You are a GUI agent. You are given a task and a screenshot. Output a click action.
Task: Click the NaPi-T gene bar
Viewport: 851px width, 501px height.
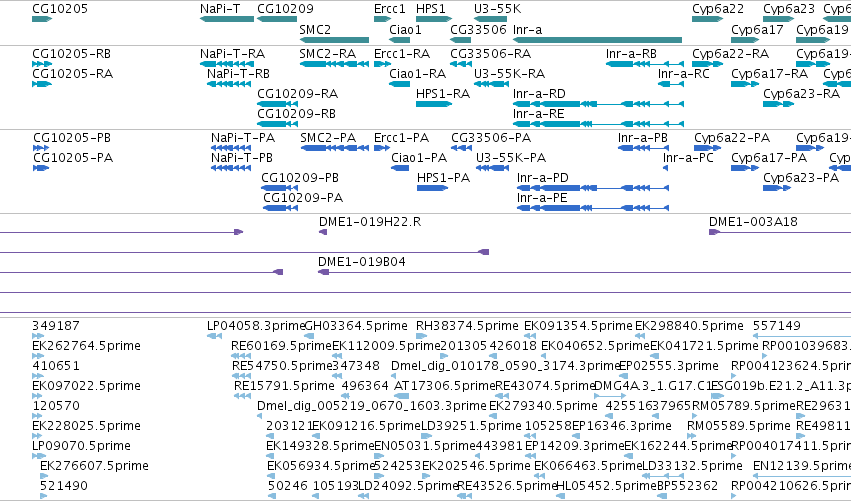(227, 19)
